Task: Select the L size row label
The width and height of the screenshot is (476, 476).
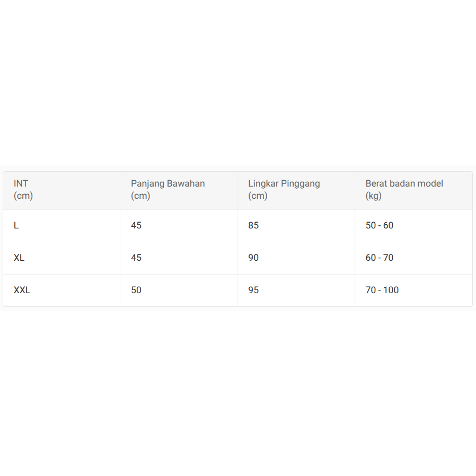Action: [16, 225]
